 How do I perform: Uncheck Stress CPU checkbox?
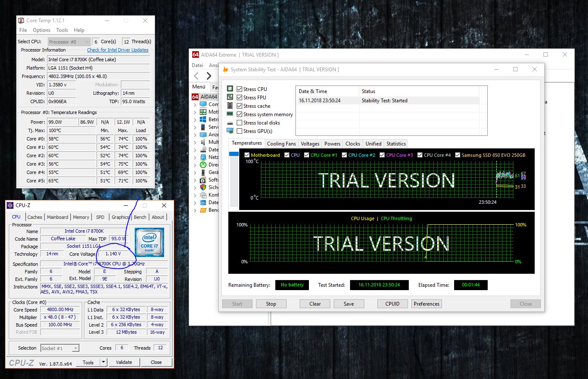[x=239, y=89]
